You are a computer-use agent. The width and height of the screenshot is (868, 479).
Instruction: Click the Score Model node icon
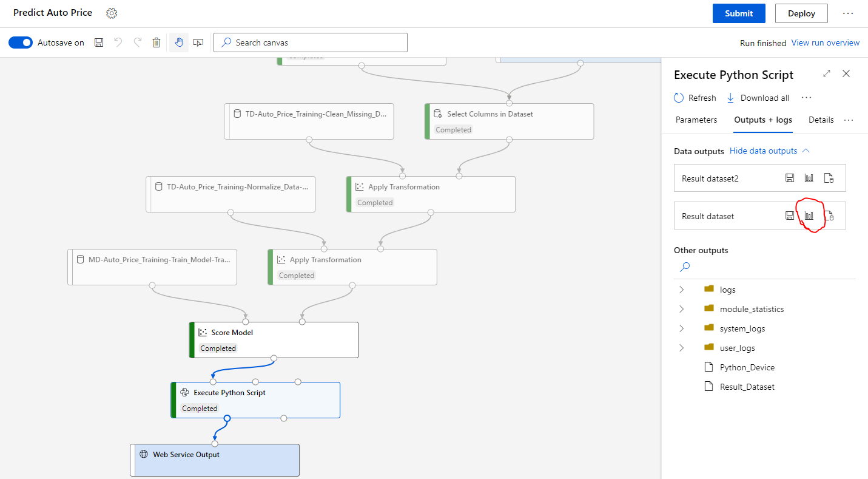tap(203, 332)
